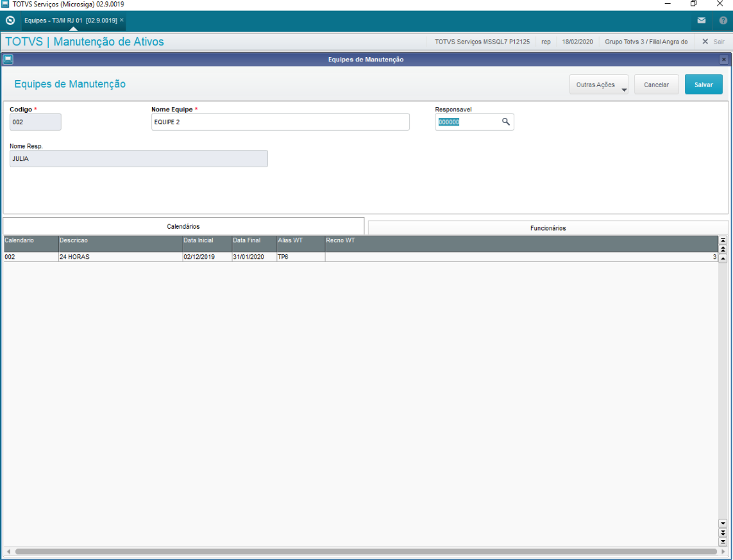Switch to the Calendários tab

[183, 226]
